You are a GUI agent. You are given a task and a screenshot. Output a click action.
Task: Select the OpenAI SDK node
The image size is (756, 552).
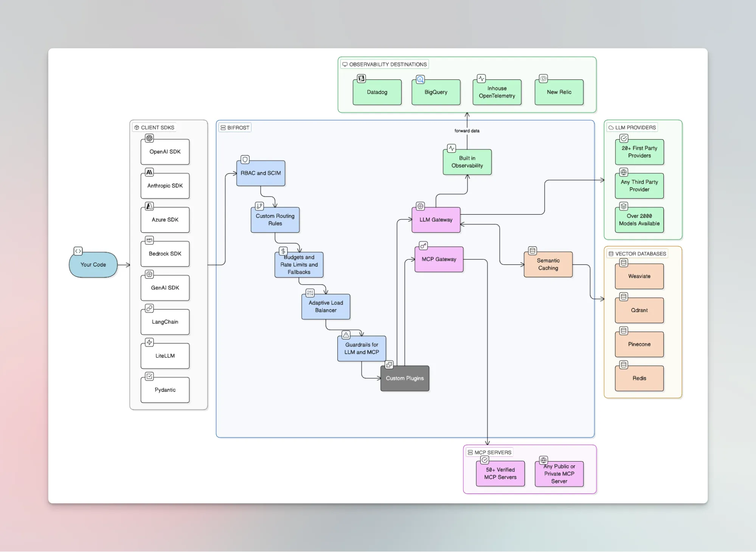pos(165,152)
